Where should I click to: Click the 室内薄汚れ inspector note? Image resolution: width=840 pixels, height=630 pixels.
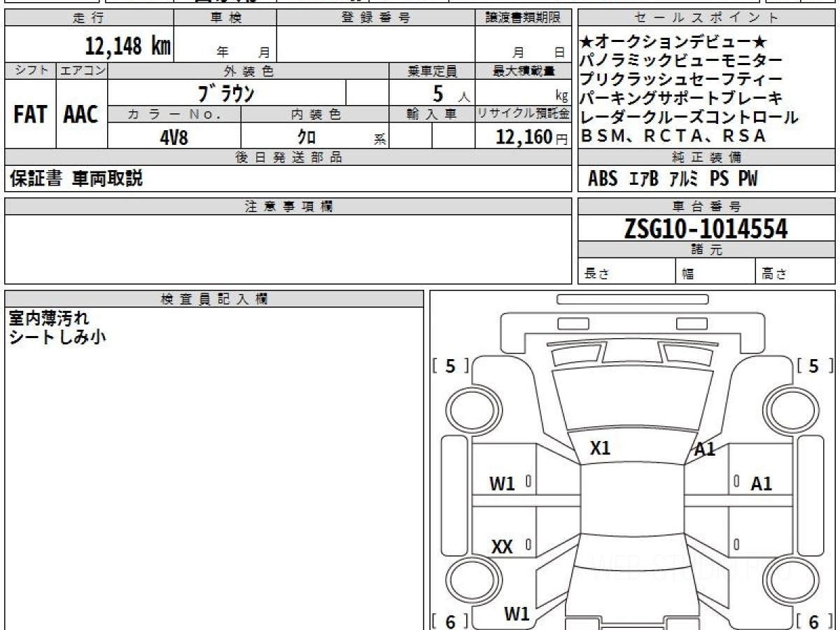(x=49, y=318)
